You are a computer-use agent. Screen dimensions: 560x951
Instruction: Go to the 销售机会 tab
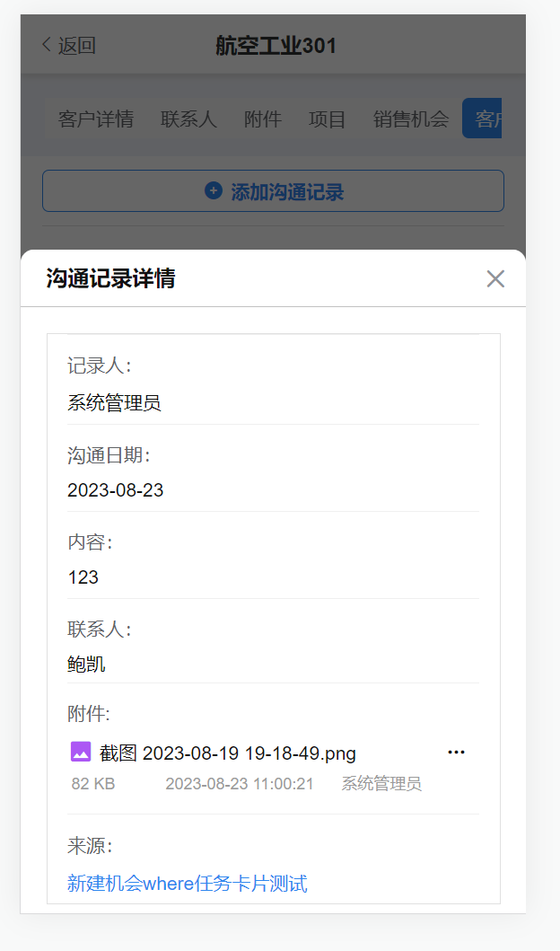click(x=410, y=119)
